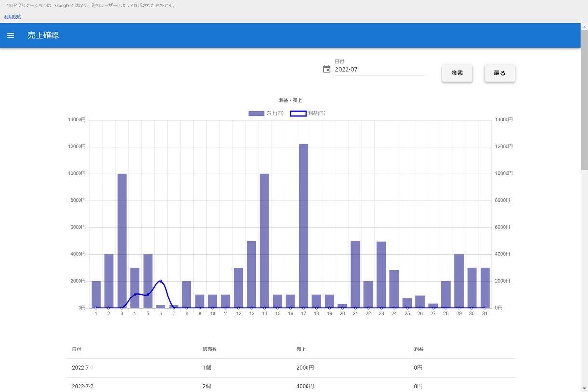The width and height of the screenshot is (588, 392).
Task: Click the 利益 column header
Action: (x=419, y=349)
